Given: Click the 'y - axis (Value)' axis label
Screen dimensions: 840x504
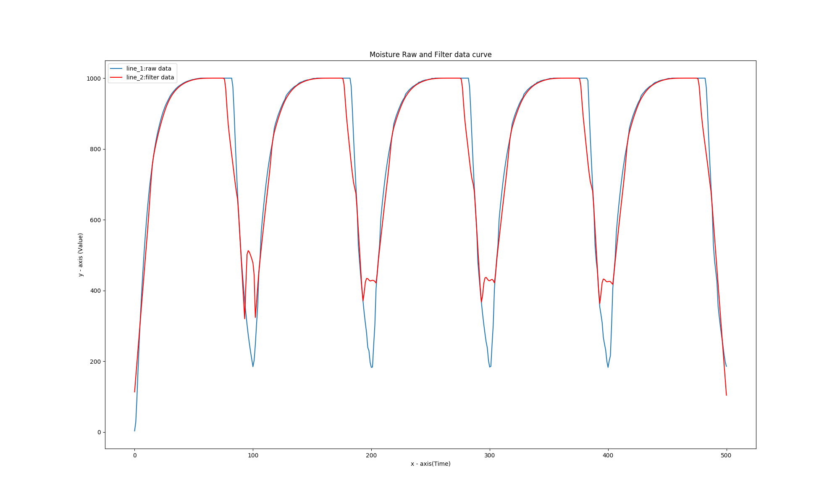Looking at the screenshot, I should tap(81, 255).
